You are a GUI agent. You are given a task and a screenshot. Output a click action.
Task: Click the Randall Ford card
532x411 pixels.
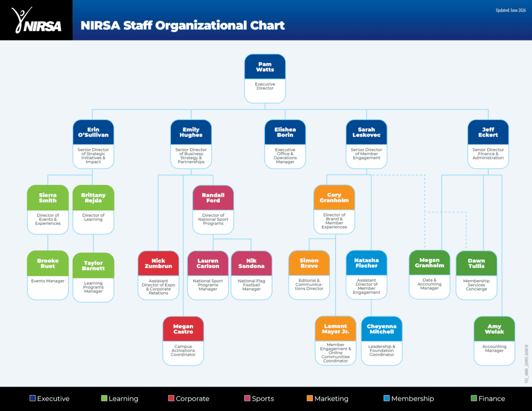213,210
